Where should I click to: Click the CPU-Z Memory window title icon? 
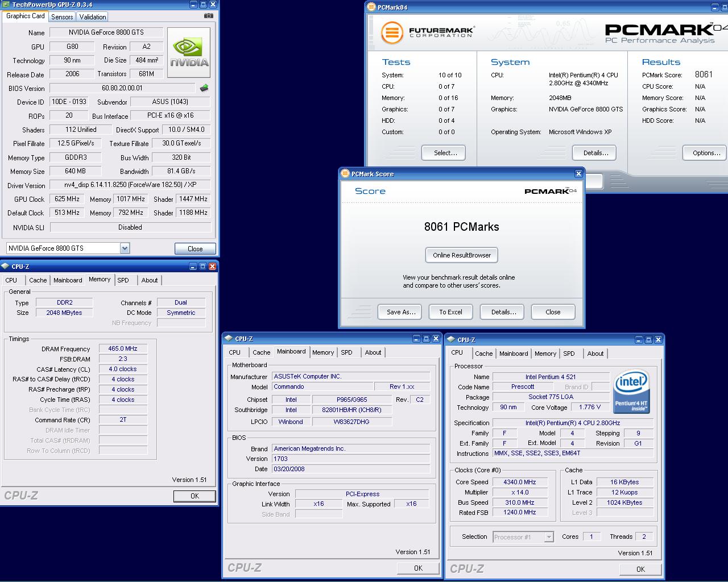(x=6, y=267)
